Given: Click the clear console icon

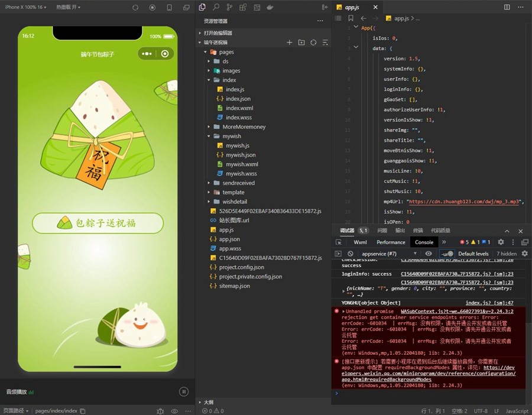Looking at the screenshot, I should 351,254.
